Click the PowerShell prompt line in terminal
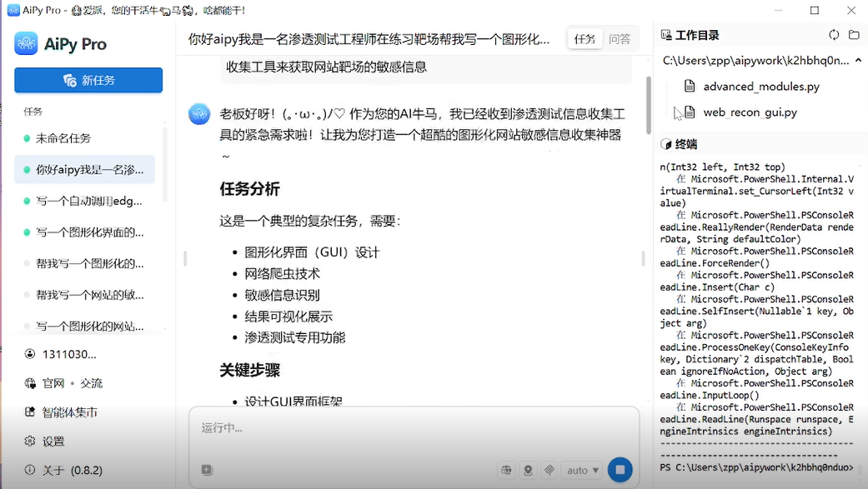Viewport: 868px width, 489px height. (757, 467)
